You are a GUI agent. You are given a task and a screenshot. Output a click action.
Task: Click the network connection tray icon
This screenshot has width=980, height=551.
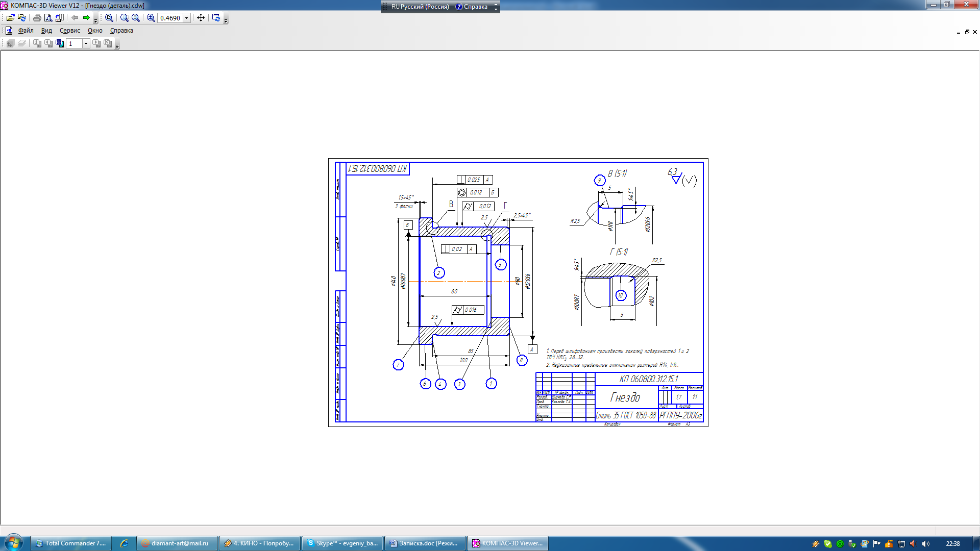901,544
